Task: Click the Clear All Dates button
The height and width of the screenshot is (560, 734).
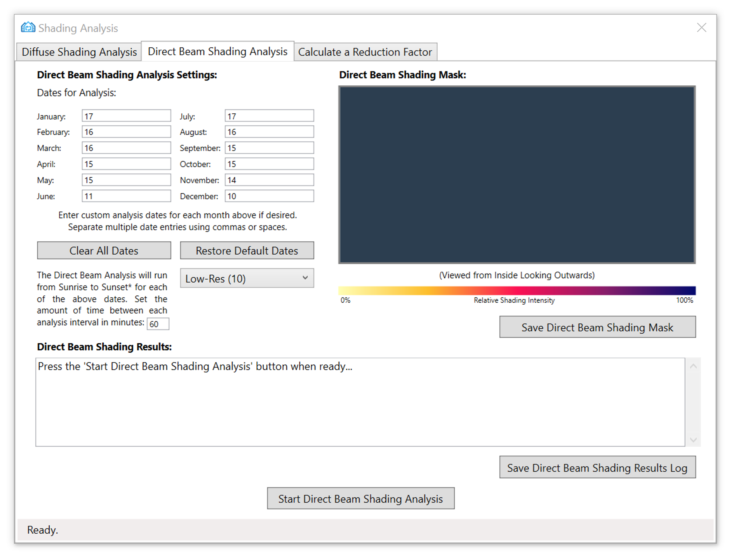Action: (x=103, y=250)
